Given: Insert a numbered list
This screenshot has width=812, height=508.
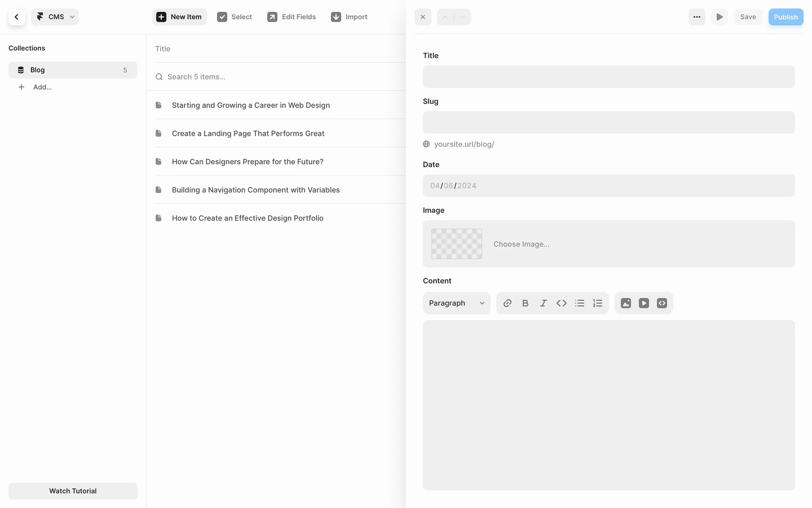Looking at the screenshot, I should click(598, 303).
